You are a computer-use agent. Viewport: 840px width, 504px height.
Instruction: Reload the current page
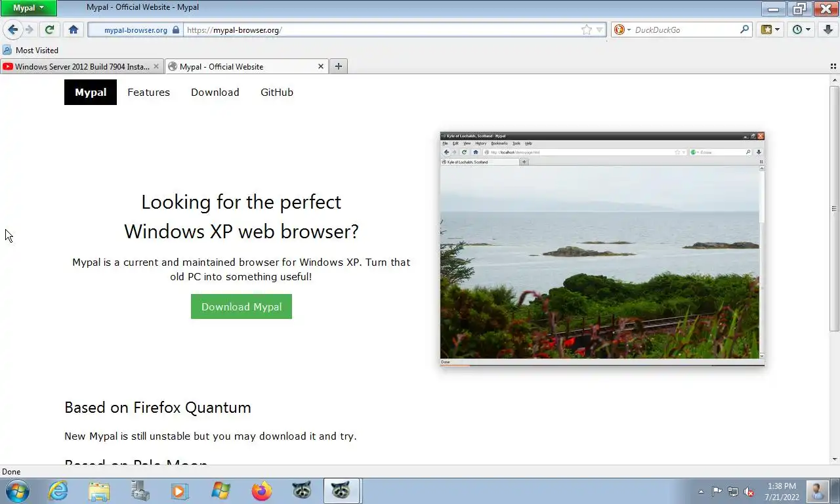(49, 30)
